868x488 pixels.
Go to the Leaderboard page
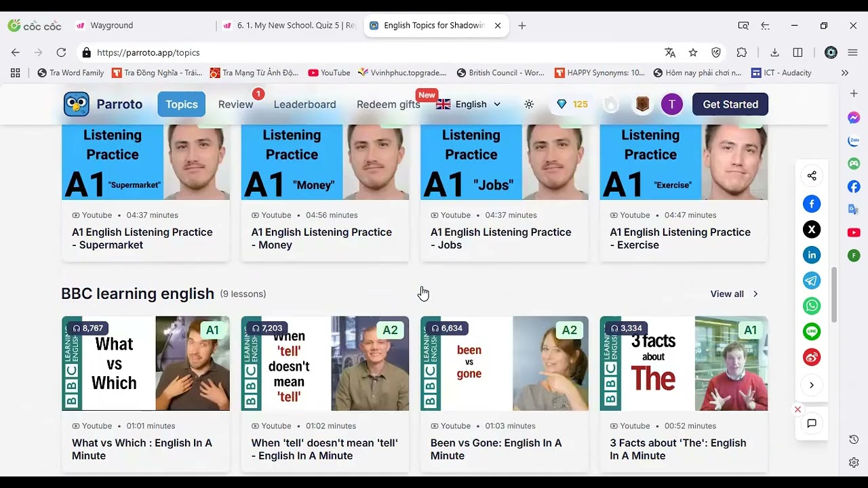pyautogui.click(x=304, y=104)
